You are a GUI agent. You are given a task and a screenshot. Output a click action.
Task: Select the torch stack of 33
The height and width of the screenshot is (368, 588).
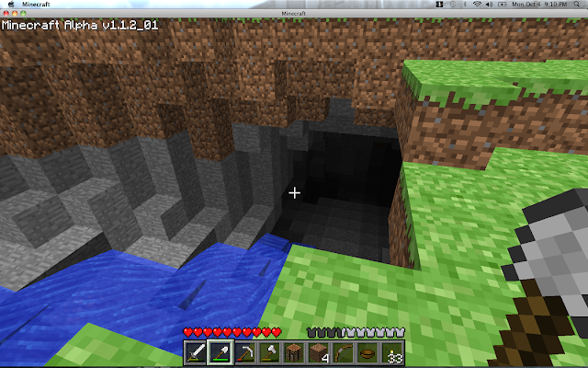(x=392, y=352)
